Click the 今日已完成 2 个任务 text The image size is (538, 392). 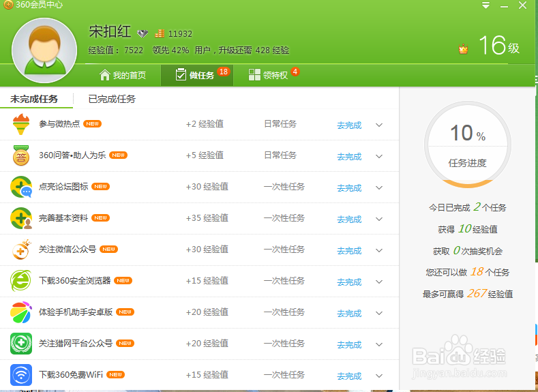468,207
